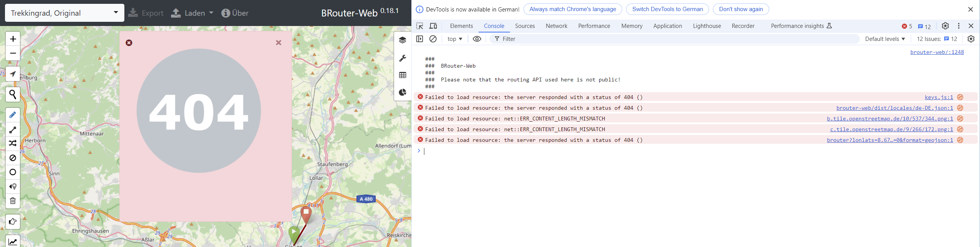Image resolution: width=980 pixels, height=247 pixels.
Task: Open the Trekkingrad, Original profile dropdown
Action: [x=64, y=13]
